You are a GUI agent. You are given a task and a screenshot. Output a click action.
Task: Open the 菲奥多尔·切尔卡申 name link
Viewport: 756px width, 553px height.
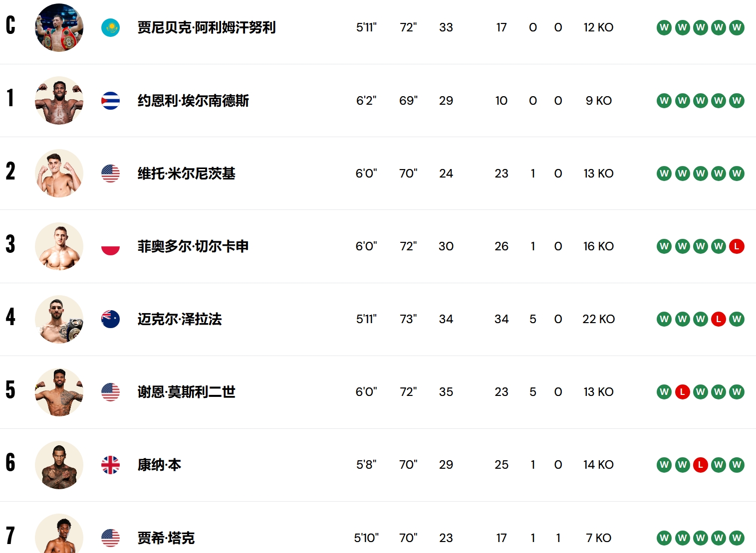[193, 246]
